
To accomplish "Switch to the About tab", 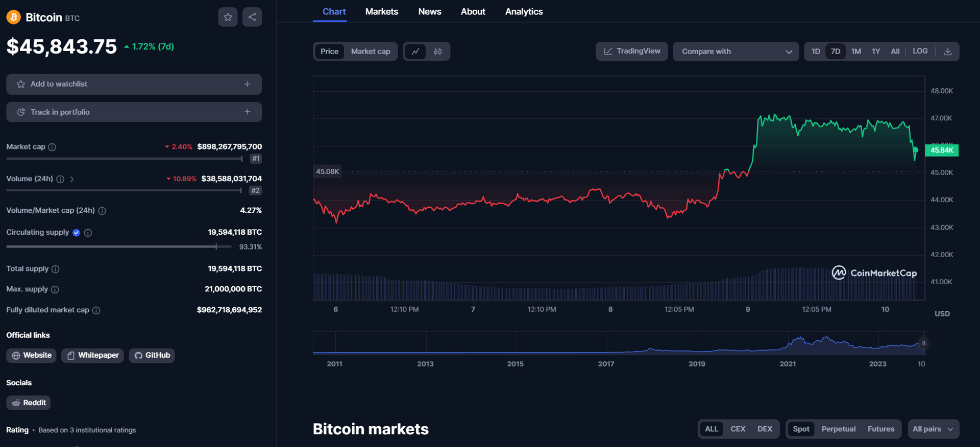I will pyautogui.click(x=473, y=12).
